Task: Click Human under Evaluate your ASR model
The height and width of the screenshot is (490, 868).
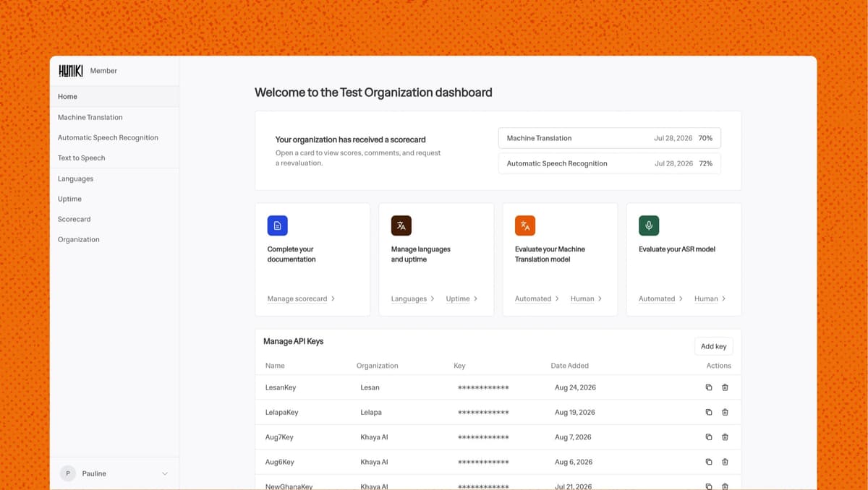Action: pyautogui.click(x=710, y=298)
